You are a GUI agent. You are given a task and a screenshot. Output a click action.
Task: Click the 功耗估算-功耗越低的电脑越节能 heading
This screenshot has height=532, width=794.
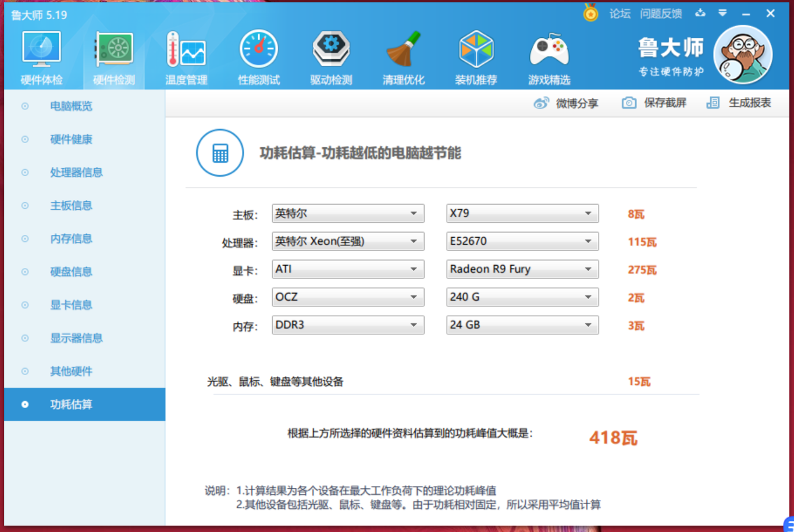360,153
